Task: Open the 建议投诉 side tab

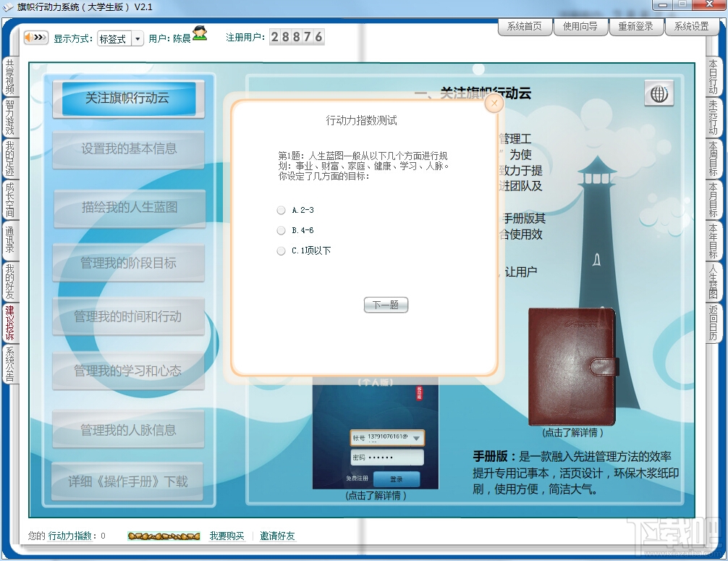Action: (9, 323)
